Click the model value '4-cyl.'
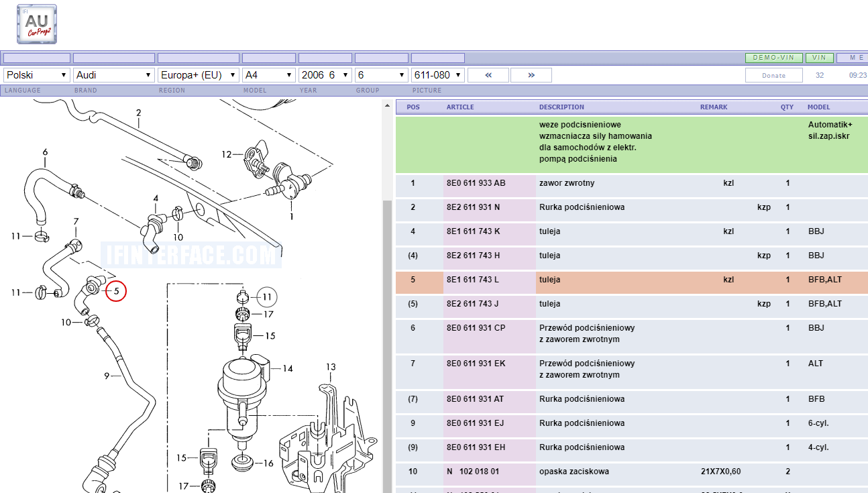Image resolution: width=868 pixels, height=493 pixels. click(819, 447)
